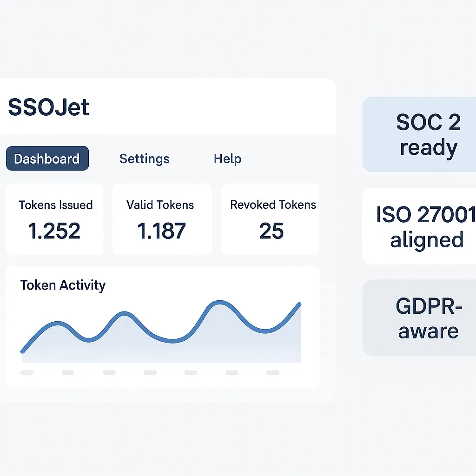Select the middle fourth x-axis tick placeholder
476x476 pixels.
[x=150, y=372]
